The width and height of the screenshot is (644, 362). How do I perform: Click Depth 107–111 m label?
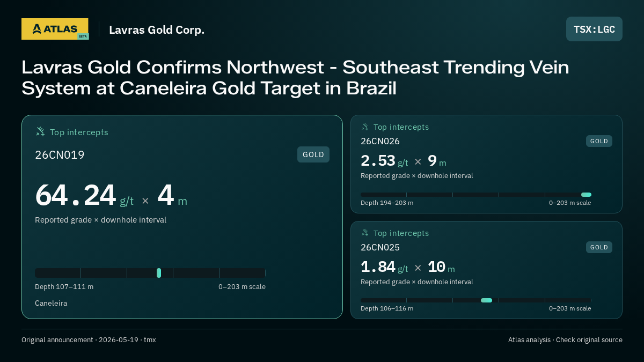64,287
